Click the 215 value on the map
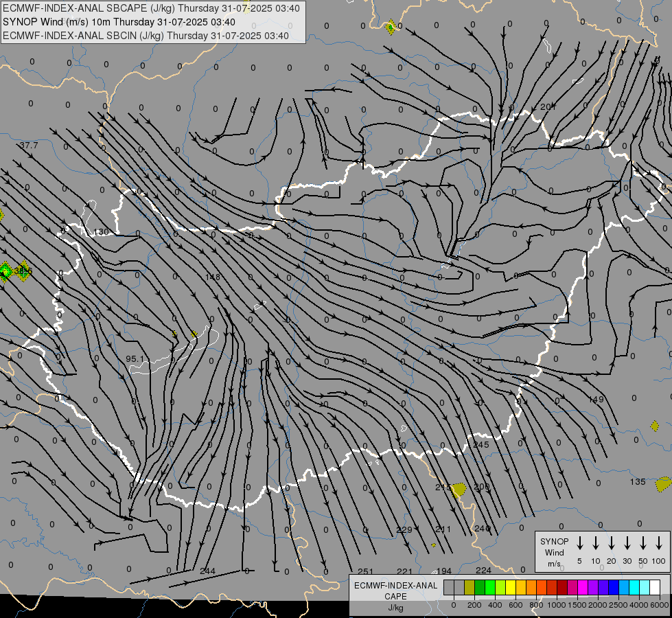The height and width of the screenshot is (618, 672). click(x=443, y=488)
